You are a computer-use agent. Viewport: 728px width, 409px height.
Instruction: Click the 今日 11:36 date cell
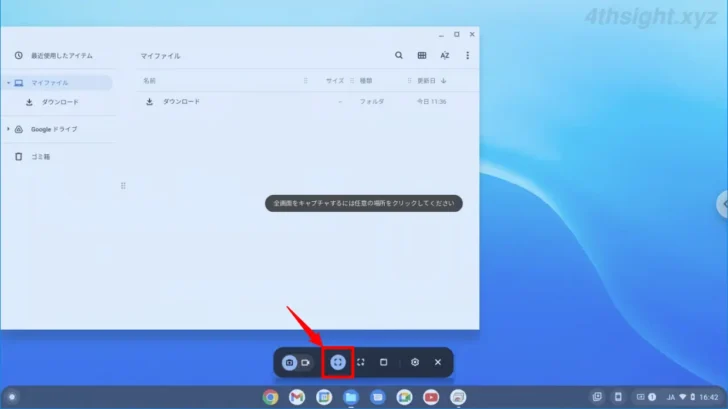click(x=431, y=102)
